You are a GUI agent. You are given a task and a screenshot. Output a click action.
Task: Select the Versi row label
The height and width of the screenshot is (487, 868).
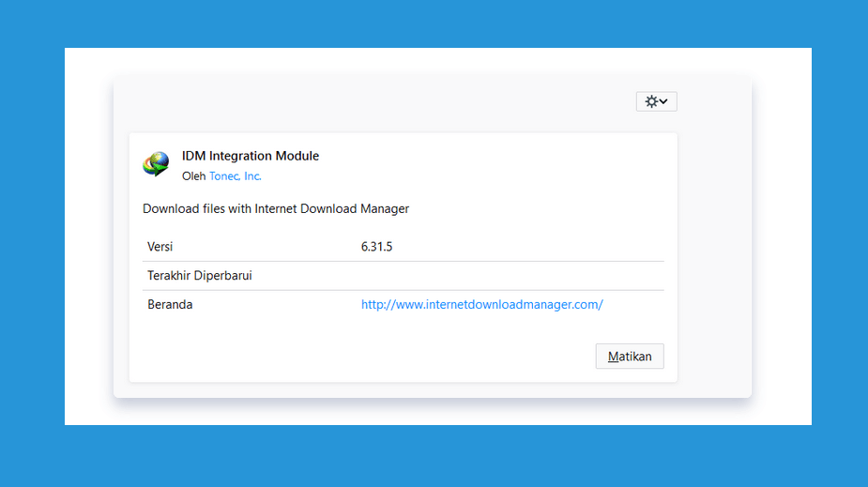(160, 247)
